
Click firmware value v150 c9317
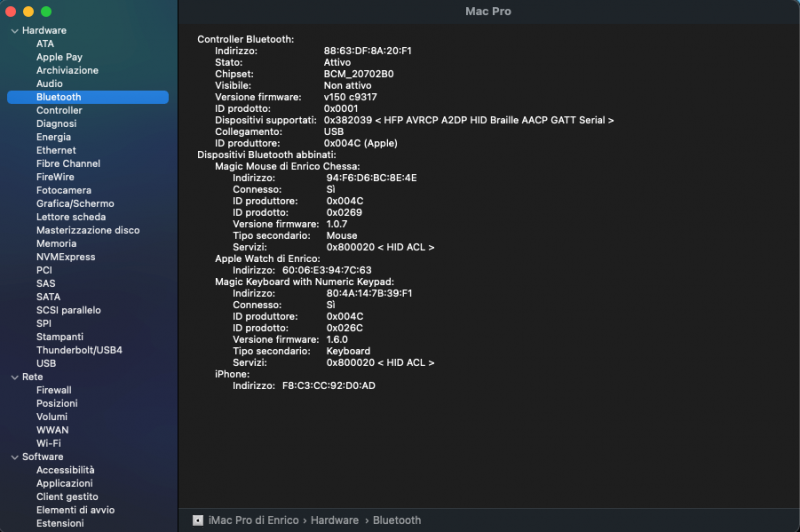[350, 97]
